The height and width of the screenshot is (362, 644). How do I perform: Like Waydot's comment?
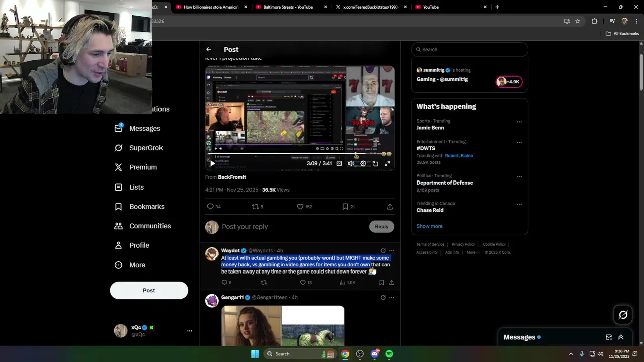pos(306,283)
